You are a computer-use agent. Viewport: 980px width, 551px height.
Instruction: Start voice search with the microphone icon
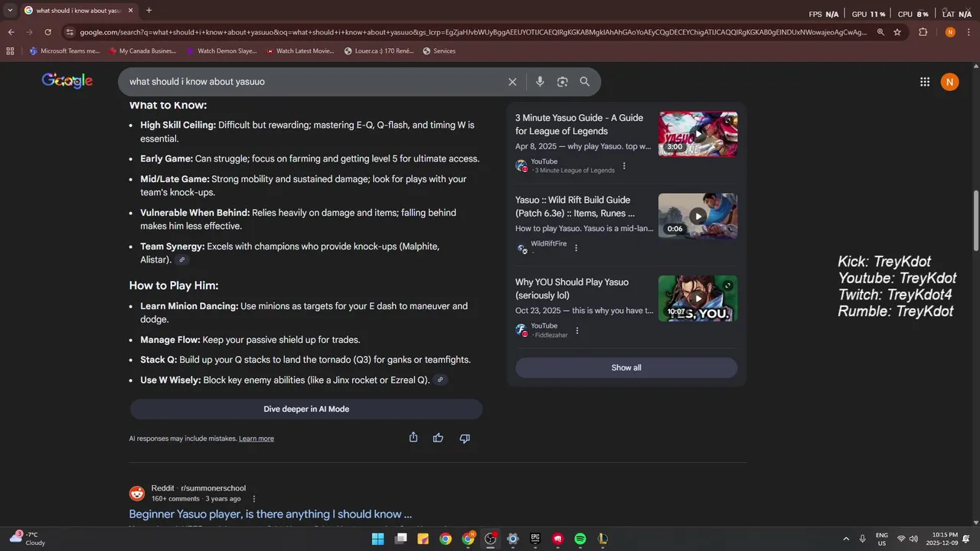(540, 82)
